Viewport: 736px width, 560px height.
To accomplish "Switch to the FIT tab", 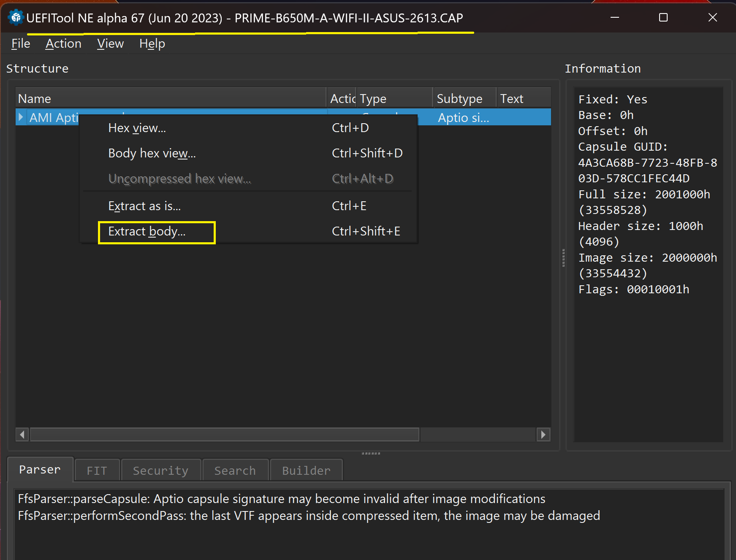I will point(97,471).
